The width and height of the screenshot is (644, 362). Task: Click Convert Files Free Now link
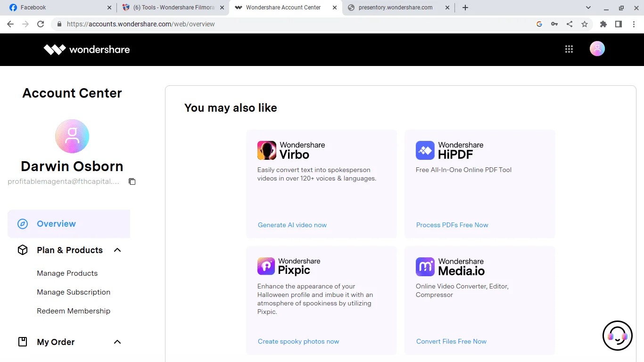tap(451, 341)
